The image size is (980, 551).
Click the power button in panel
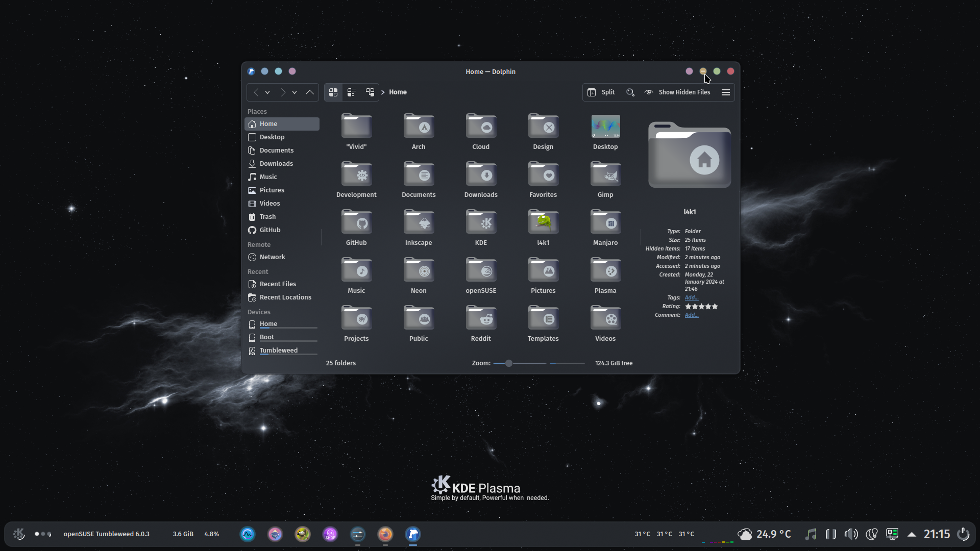click(x=963, y=534)
